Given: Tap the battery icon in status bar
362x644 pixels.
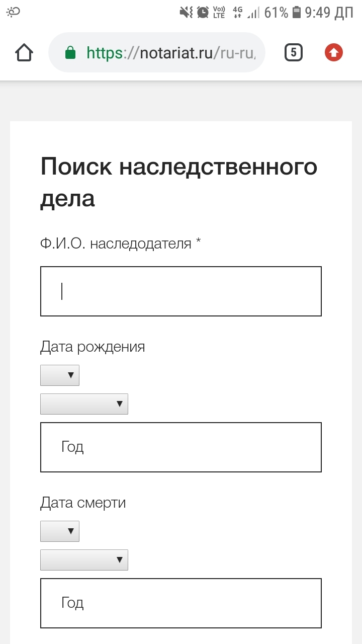Looking at the screenshot, I should tap(297, 12).
